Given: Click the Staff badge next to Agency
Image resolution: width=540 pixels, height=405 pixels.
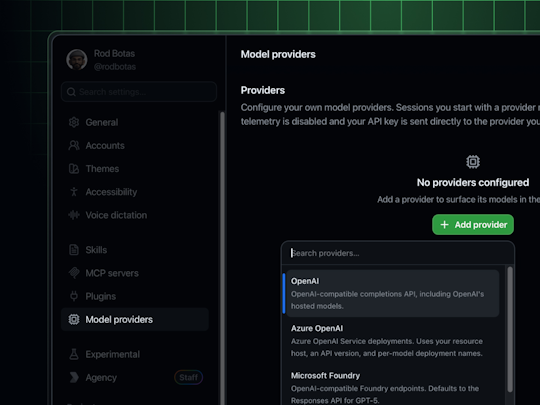Looking at the screenshot, I should [x=188, y=377].
